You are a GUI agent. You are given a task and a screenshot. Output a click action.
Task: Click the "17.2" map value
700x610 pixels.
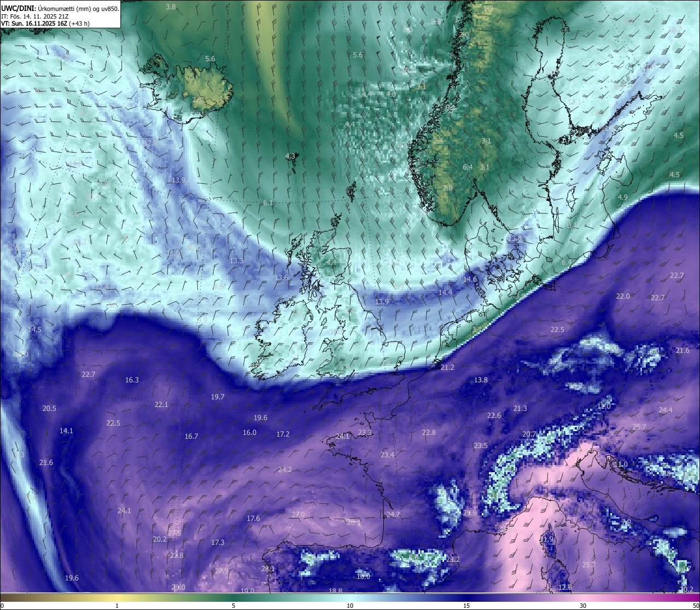(283, 434)
